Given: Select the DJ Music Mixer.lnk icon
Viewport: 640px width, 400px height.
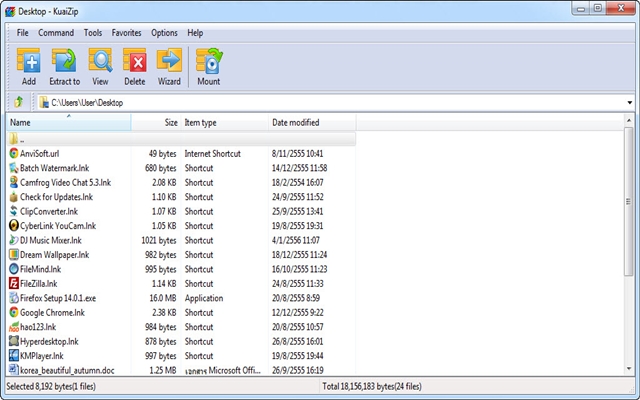Looking at the screenshot, I should (14, 240).
